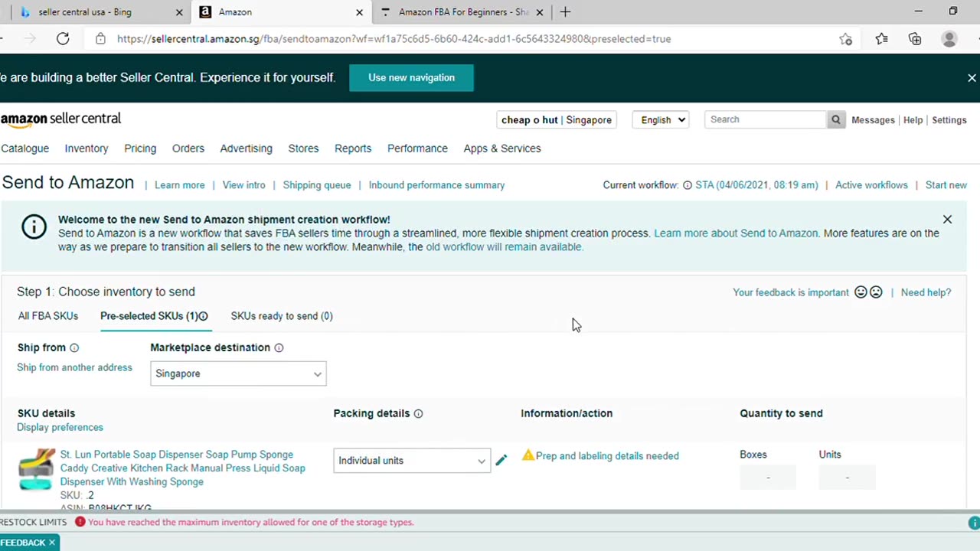Open the browser Favorites list icon
Image resolution: width=980 pixels, height=551 pixels.
881,39
